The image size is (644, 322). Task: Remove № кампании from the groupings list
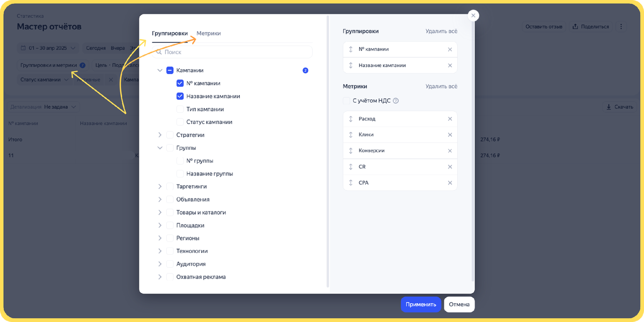click(x=450, y=49)
